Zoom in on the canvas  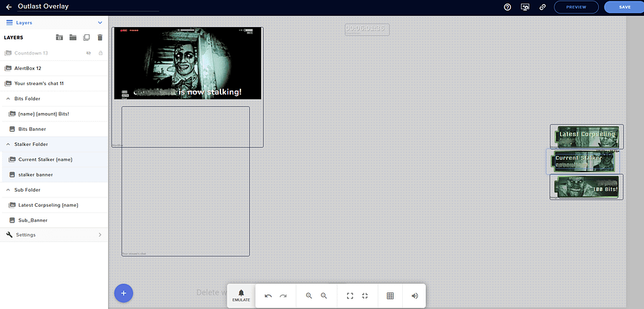click(309, 296)
